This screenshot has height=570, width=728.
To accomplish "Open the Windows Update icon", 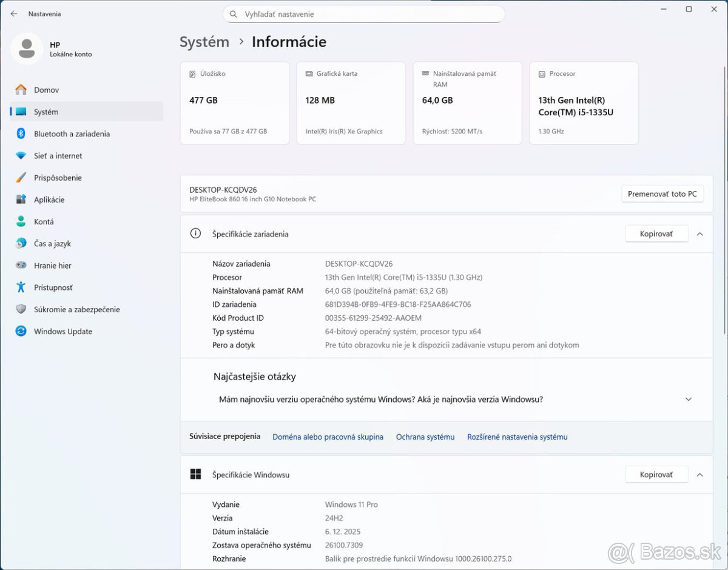I will [21, 331].
